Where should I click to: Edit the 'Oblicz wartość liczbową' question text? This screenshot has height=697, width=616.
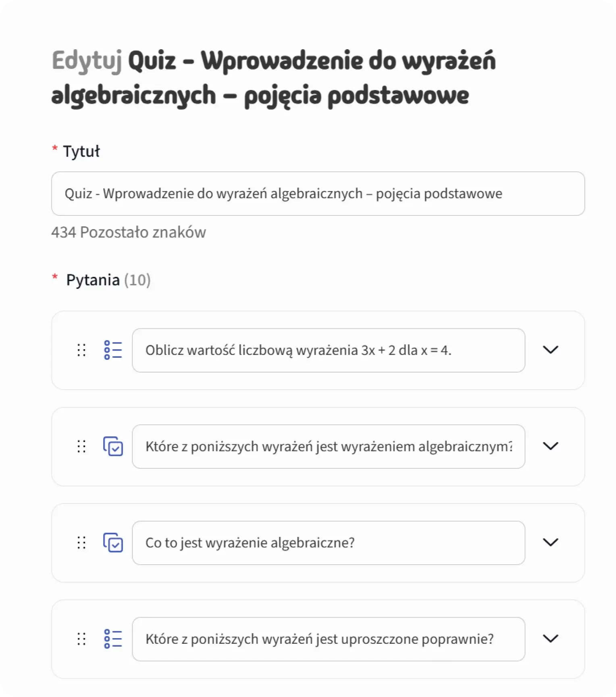point(328,350)
